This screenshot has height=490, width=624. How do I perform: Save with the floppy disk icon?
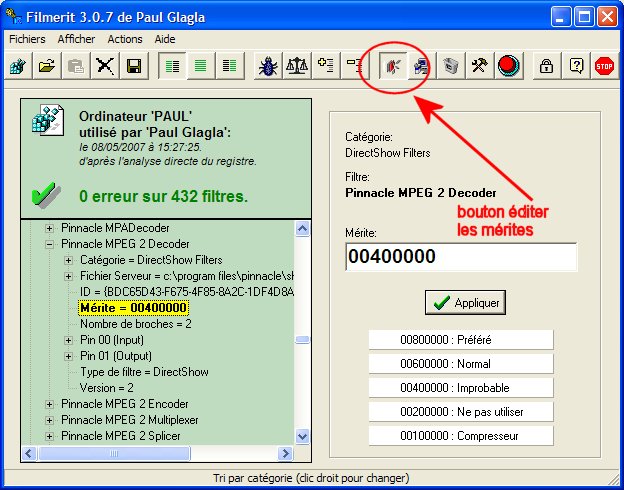coord(134,66)
